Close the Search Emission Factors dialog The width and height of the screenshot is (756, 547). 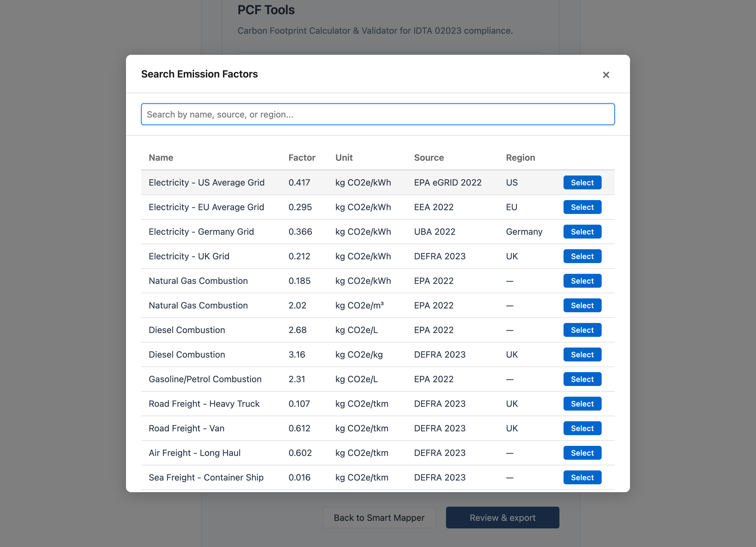coord(606,75)
